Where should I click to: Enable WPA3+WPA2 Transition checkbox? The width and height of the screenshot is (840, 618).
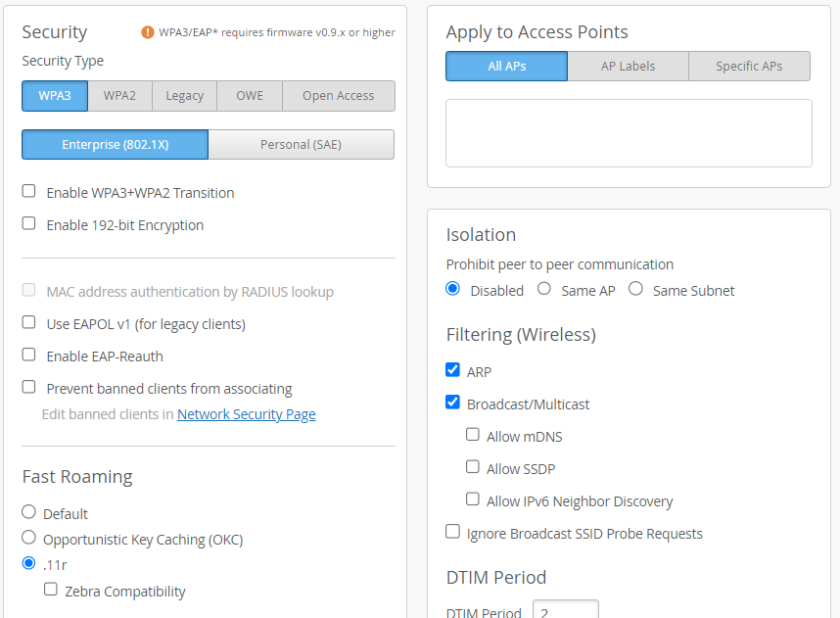[29, 192]
